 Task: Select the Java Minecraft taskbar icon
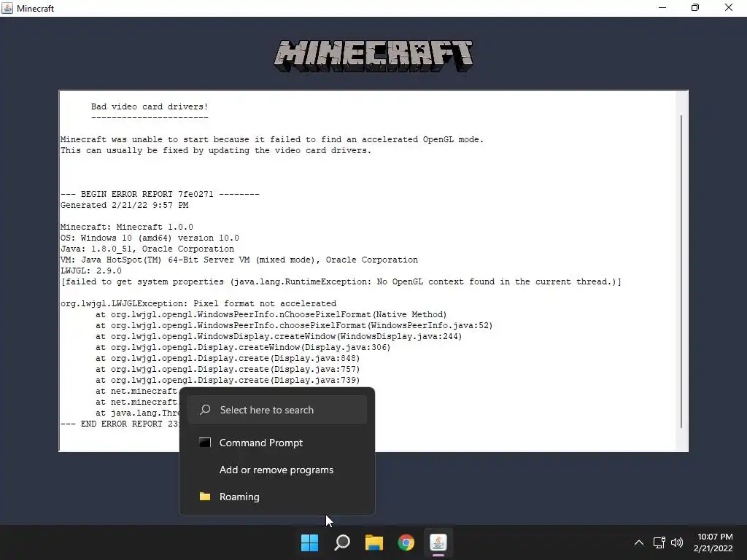(x=438, y=542)
